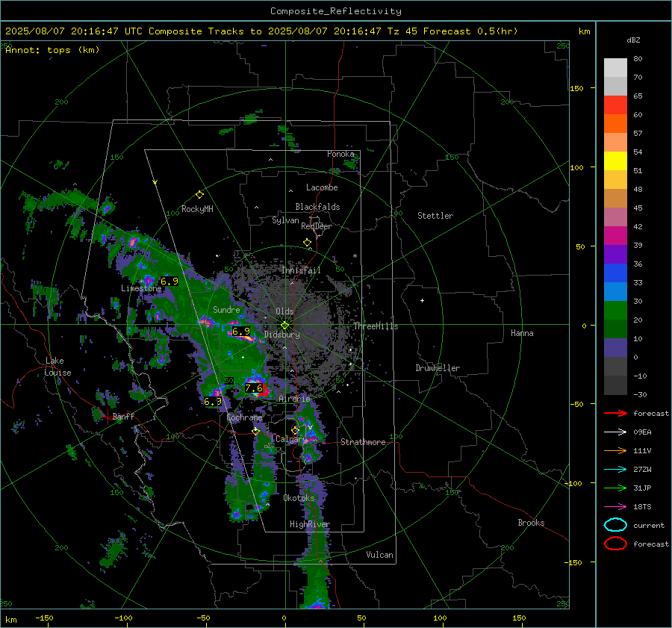Click the white plus marker west of Hanna

(x=422, y=300)
